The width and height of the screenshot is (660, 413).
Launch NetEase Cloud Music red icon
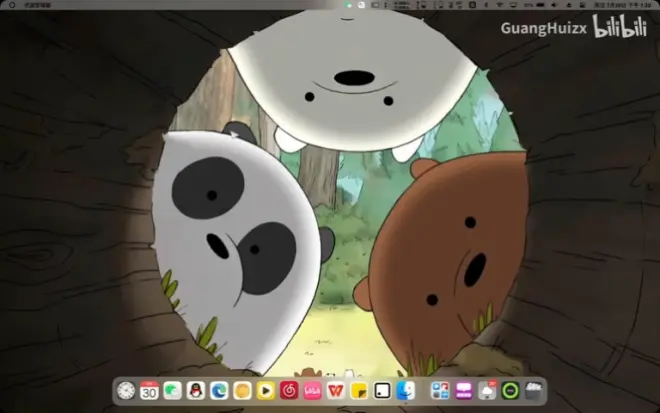pos(289,390)
